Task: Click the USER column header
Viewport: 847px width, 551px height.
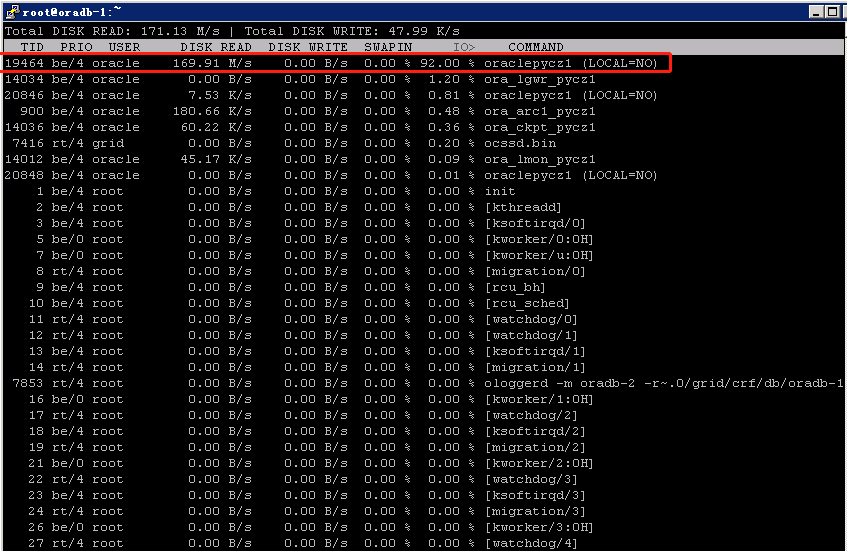Action: pos(124,47)
